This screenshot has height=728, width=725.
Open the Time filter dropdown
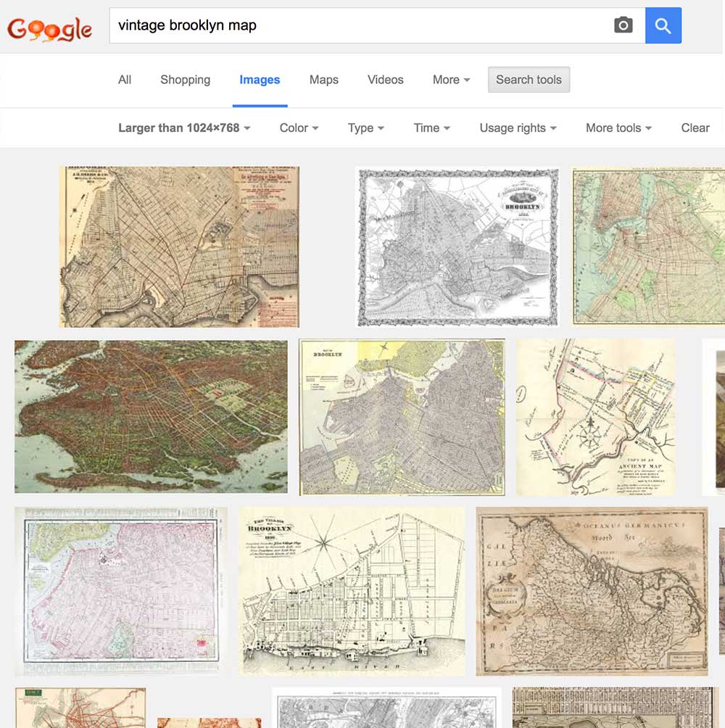coord(431,128)
